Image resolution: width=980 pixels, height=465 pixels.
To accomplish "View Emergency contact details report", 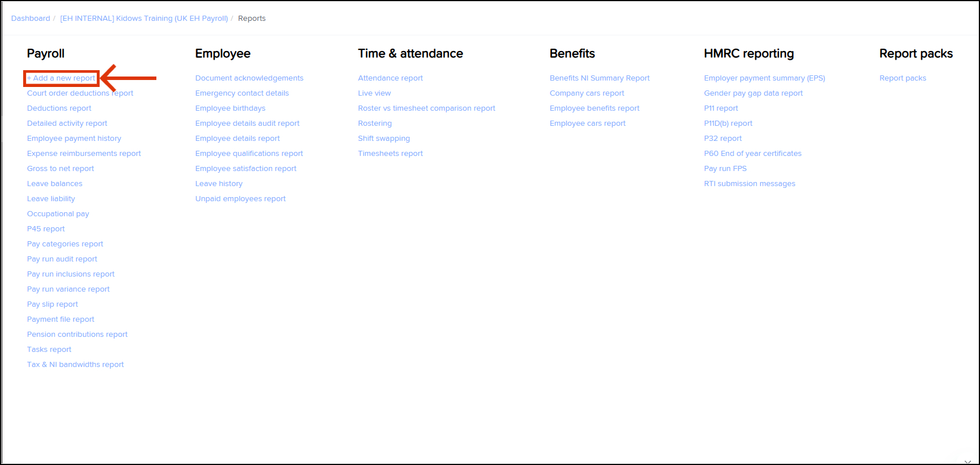I will pos(242,93).
